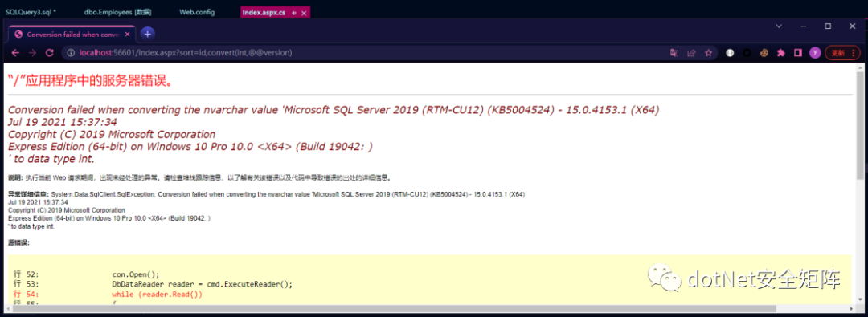This screenshot has width=868, height=317.
Task: Maximize the browser window
Action: pyautogui.click(x=828, y=26)
